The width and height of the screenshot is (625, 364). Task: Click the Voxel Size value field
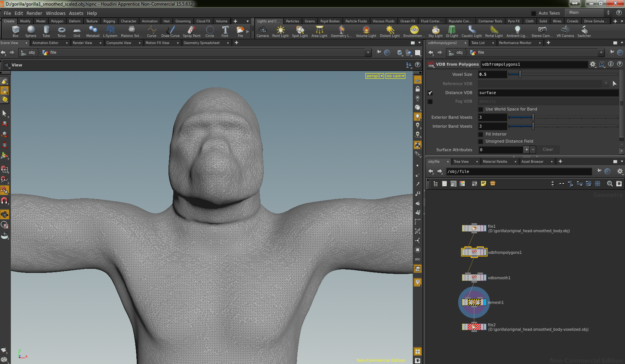[492, 74]
